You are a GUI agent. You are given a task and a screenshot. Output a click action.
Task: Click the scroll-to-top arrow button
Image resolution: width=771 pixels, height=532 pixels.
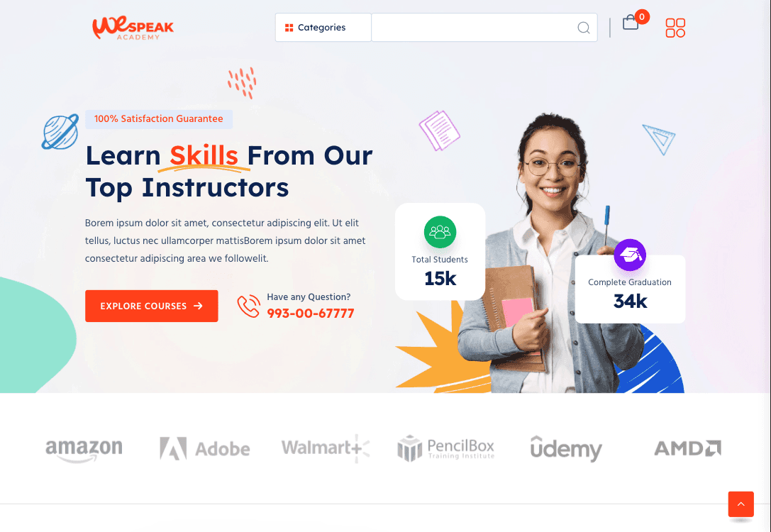(x=741, y=504)
